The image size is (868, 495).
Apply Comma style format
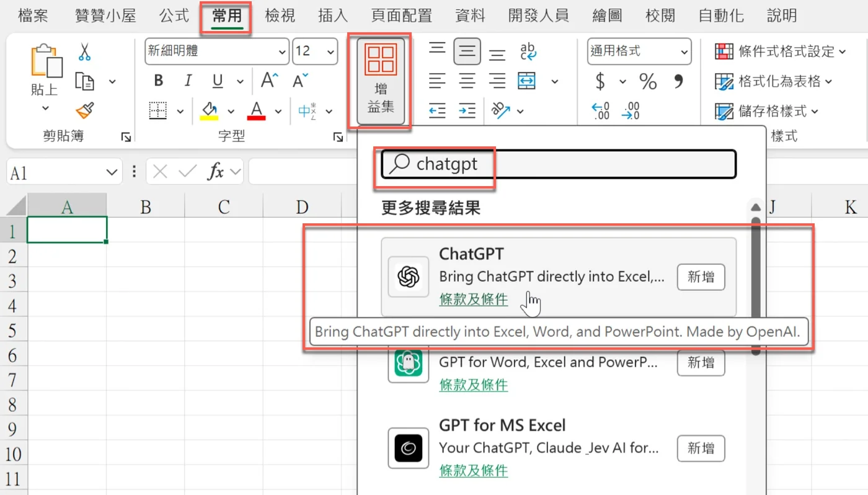679,81
